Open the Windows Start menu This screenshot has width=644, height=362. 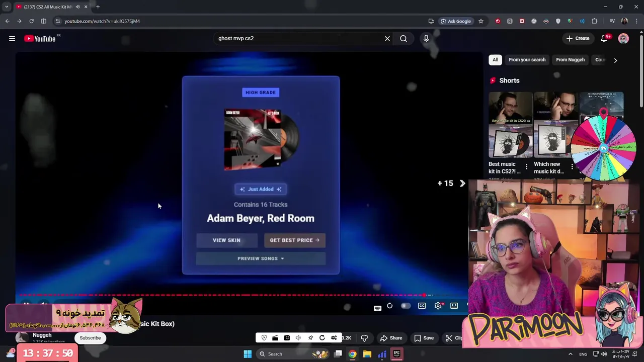pyautogui.click(x=248, y=354)
